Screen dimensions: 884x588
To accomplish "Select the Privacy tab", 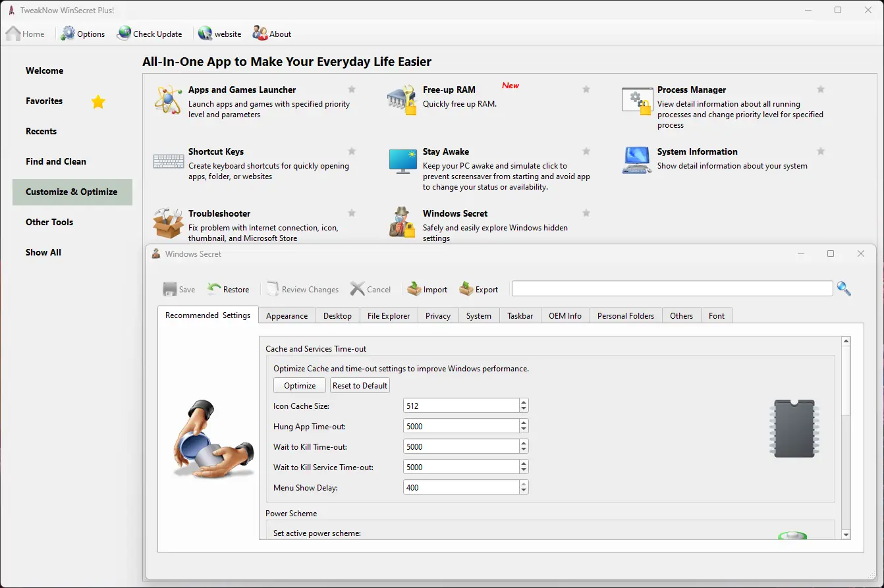I will [x=438, y=315].
